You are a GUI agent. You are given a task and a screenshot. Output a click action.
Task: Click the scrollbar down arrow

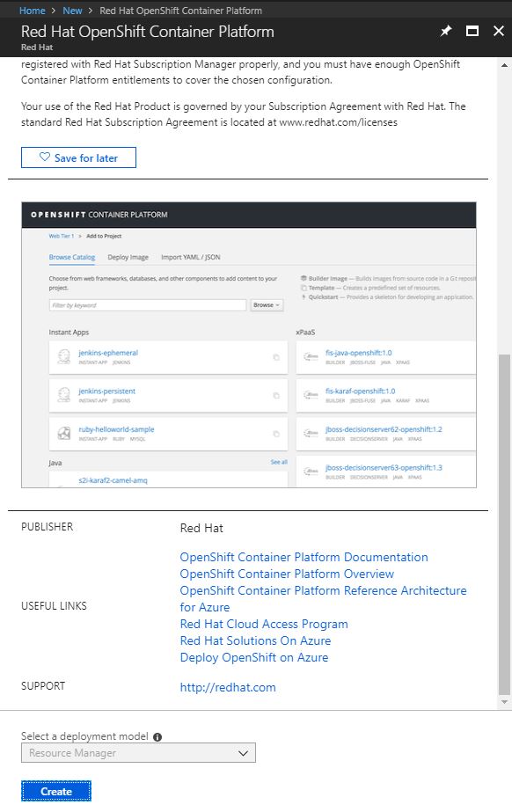tap(504, 702)
